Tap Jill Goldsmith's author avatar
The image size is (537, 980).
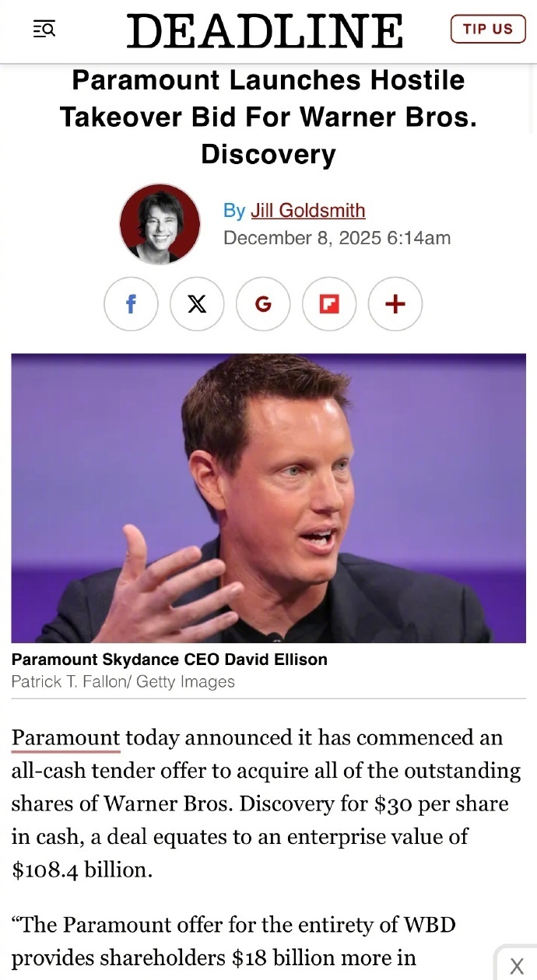[160, 224]
